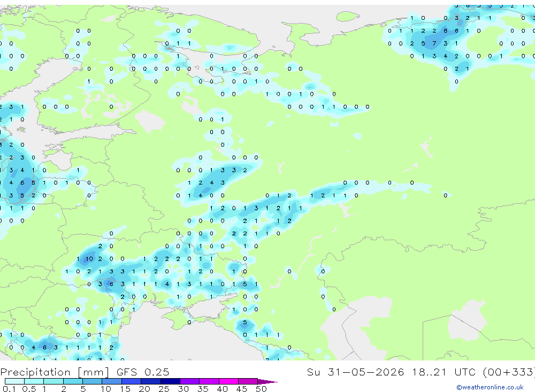Click the 'Su 31-05-2026' date text
Image resolution: width=535 pixels, height=392 pixels.
[355, 372]
